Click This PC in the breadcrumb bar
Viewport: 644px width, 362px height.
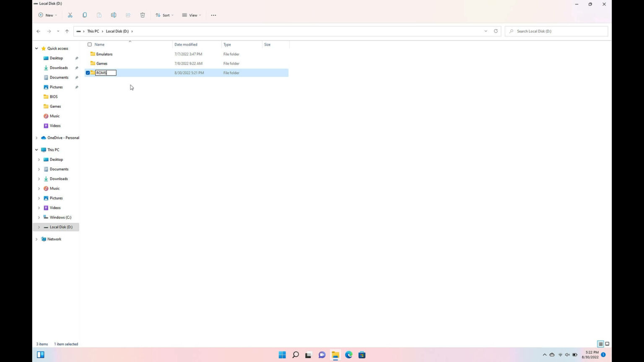click(93, 31)
